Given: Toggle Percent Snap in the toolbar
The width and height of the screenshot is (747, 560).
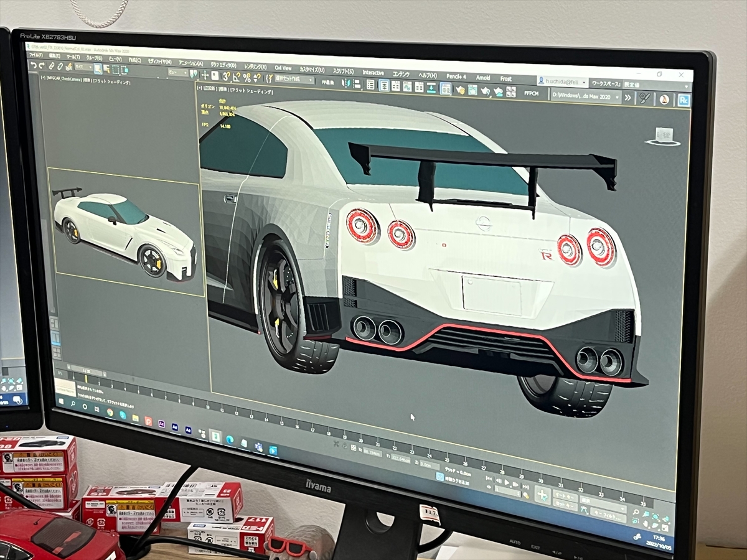Looking at the screenshot, I should (x=247, y=78).
